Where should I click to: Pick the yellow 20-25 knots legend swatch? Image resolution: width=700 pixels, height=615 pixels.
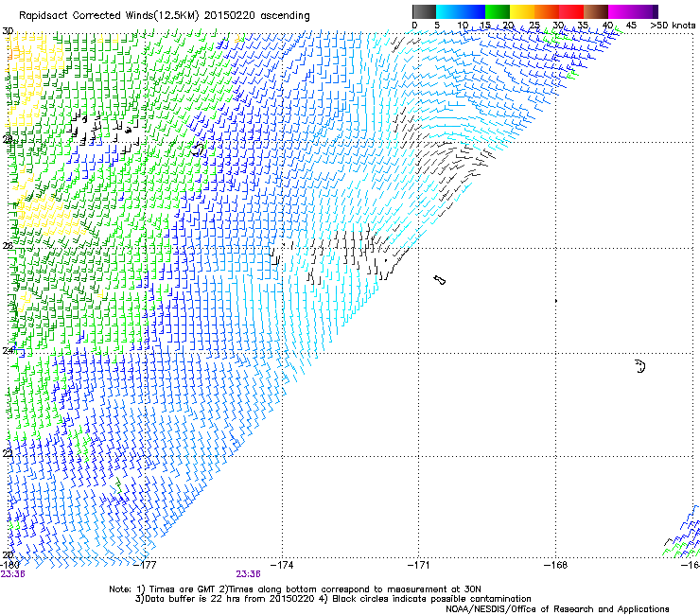click(522, 11)
